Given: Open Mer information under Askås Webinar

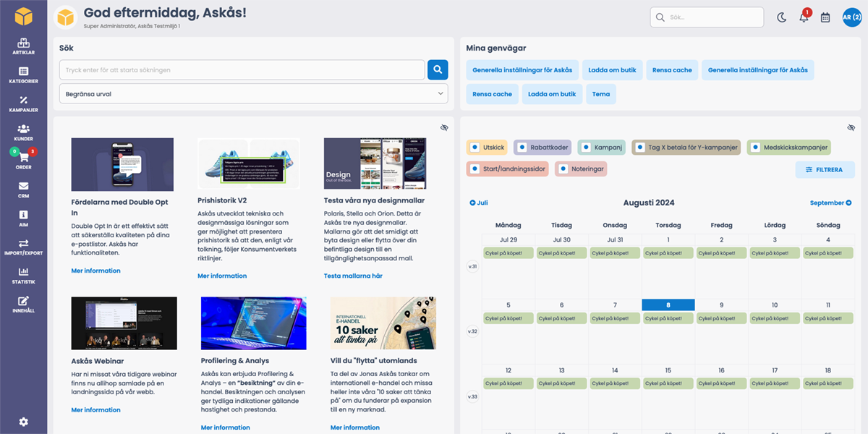Looking at the screenshot, I should point(96,410).
